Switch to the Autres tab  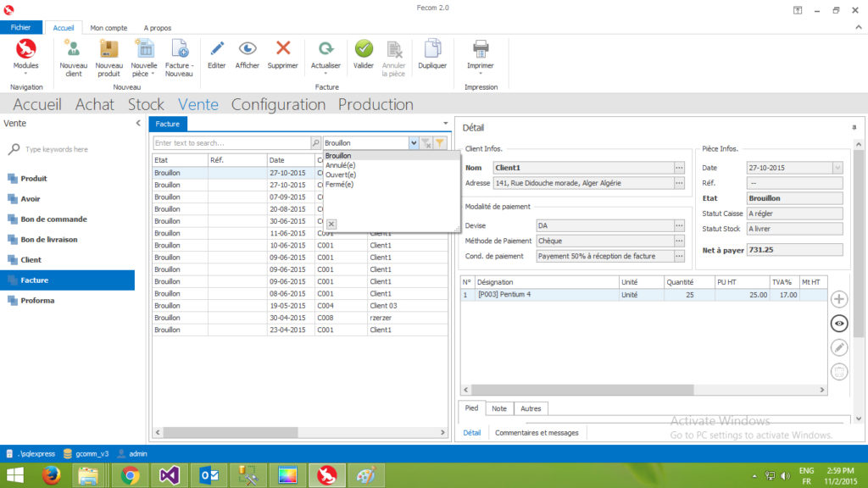531,408
